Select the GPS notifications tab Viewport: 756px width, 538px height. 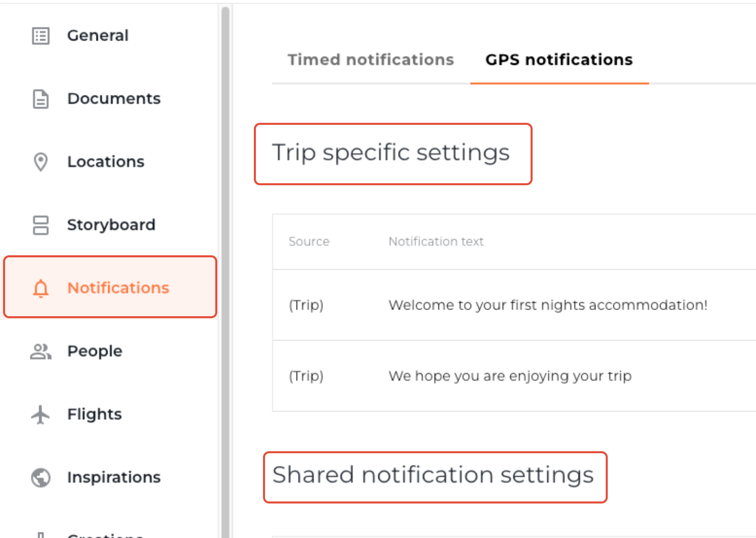click(558, 59)
